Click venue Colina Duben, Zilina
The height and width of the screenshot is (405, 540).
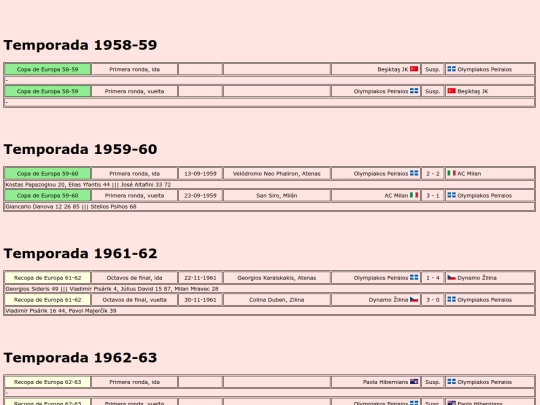coord(277,300)
